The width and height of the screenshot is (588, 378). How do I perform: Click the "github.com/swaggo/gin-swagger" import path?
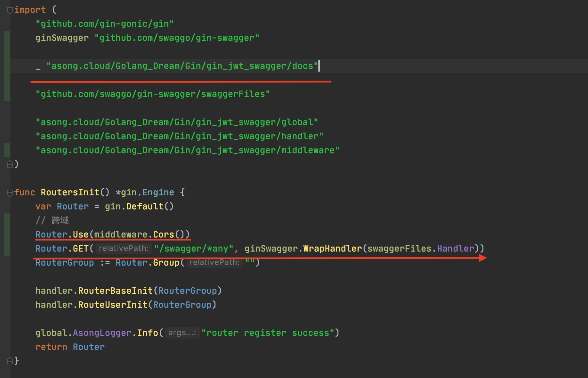pos(177,38)
